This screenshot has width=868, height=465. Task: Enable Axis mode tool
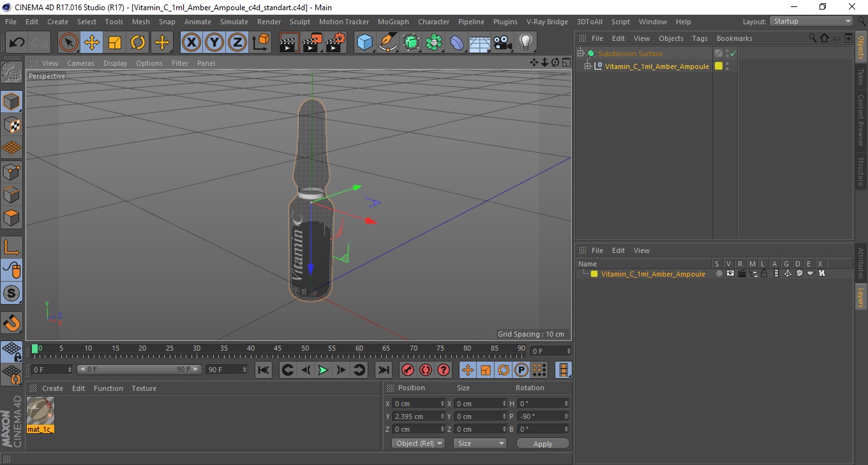[x=11, y=247]
